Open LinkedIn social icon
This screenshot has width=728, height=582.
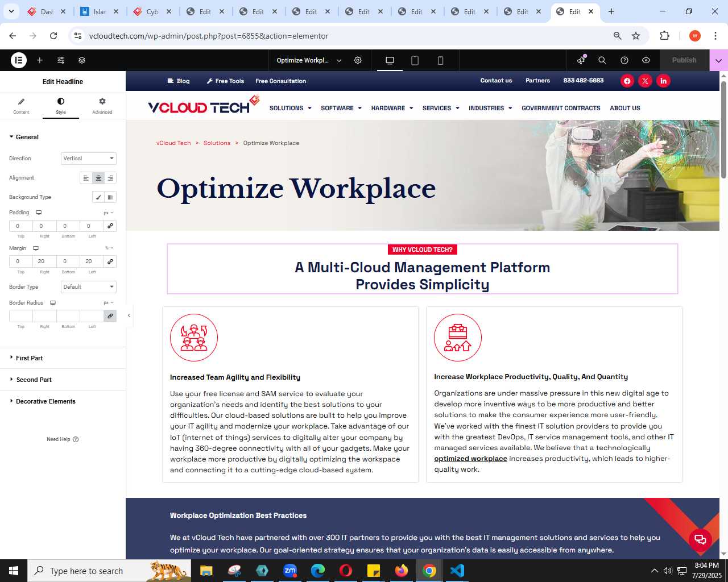(x=663, y=81)
